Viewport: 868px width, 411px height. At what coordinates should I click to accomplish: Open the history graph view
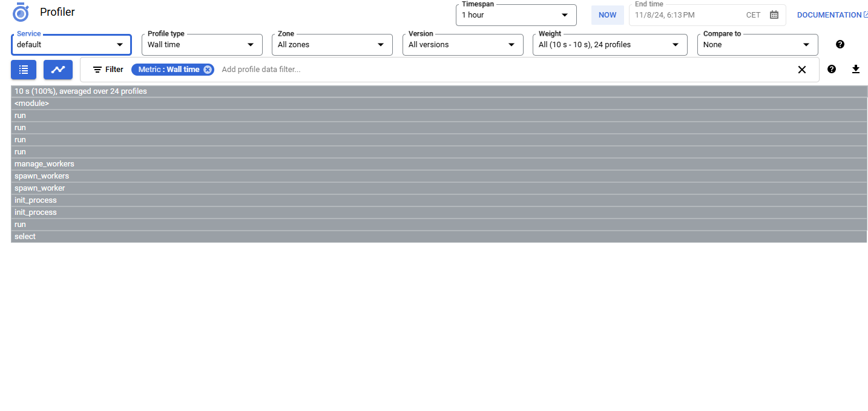pos(58,70)
